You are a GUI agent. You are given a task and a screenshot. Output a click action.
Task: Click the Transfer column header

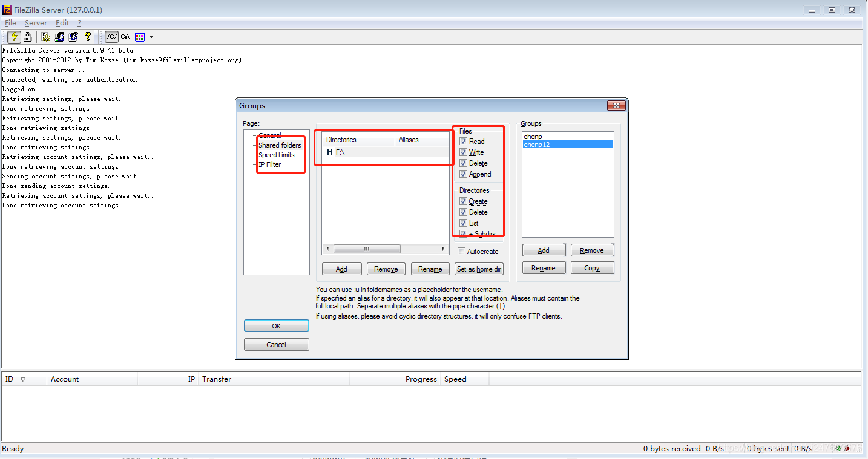click(x=274, y=379)
